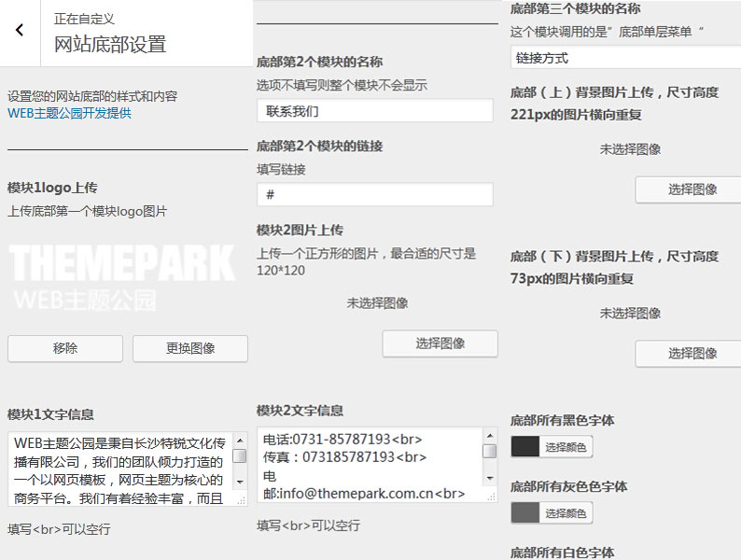Click the THEMEPARK logo preview image

[x=121, y=276]
